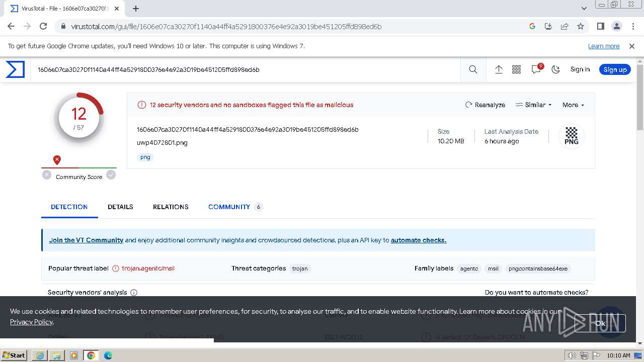The height and width of the screenshot is (362, 644).
Task: Click Ok on the cookie banner
Action: (x=600, y=323)
